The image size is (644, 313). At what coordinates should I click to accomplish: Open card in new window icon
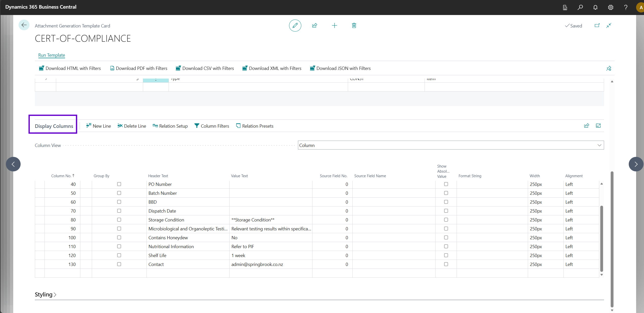(x=597, y=25)
